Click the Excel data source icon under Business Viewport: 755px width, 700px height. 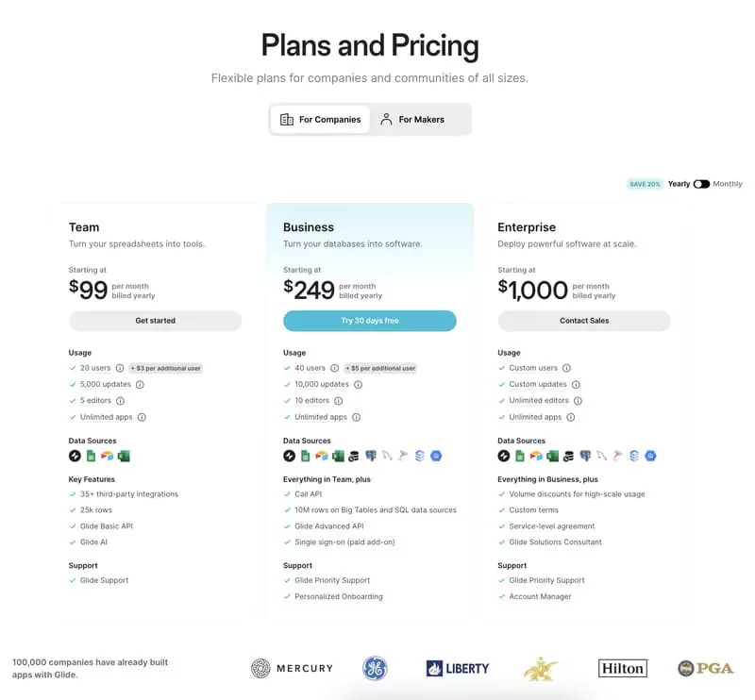(338, 456)
